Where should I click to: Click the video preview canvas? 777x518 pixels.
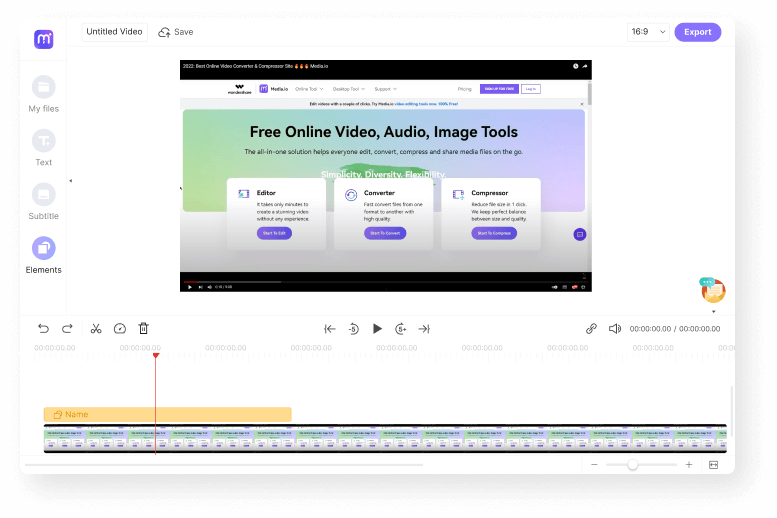(x=386, y=176)
